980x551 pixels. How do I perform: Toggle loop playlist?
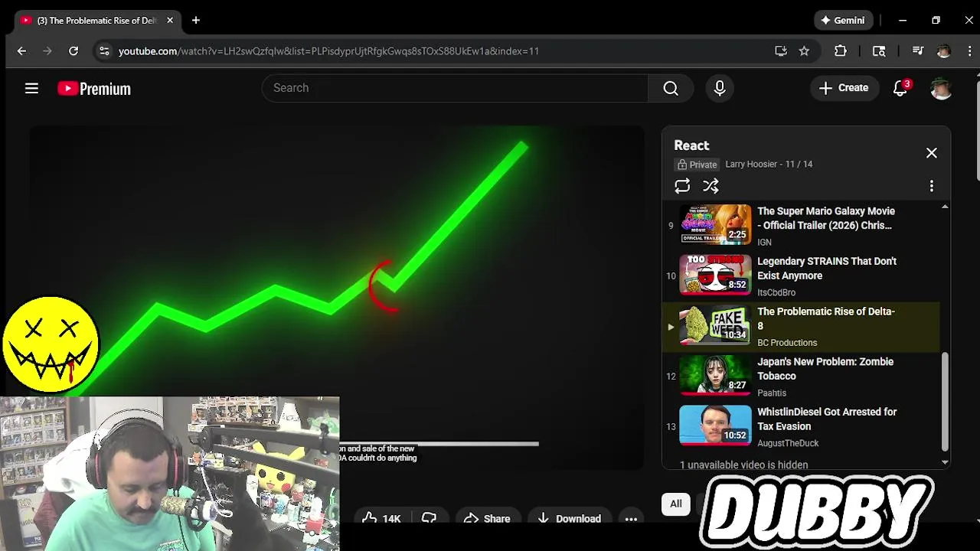[682, 186]
